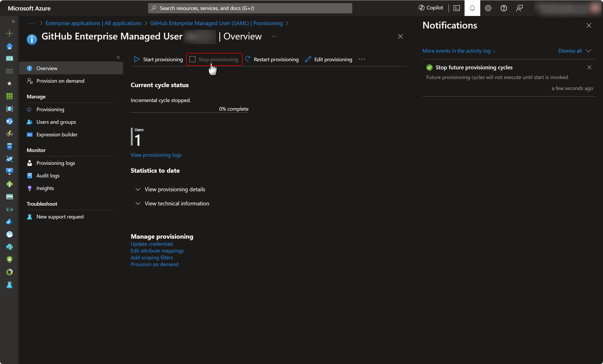Collapse the left navigation menu chevrons

[118, 57]
